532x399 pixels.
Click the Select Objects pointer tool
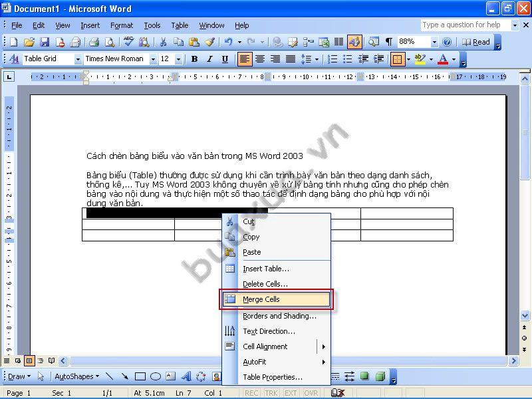coord(41,376)
